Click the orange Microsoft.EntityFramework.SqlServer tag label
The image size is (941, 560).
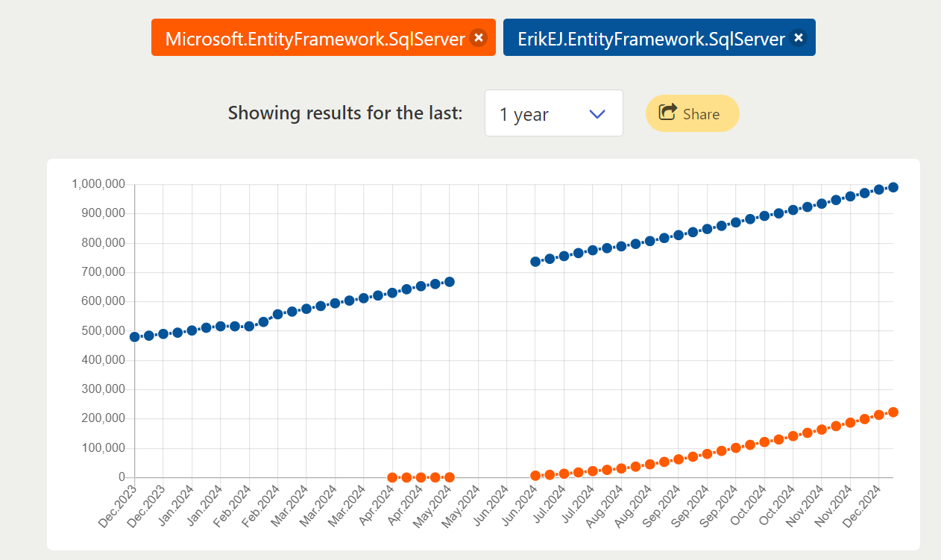[x=315, y=39]
